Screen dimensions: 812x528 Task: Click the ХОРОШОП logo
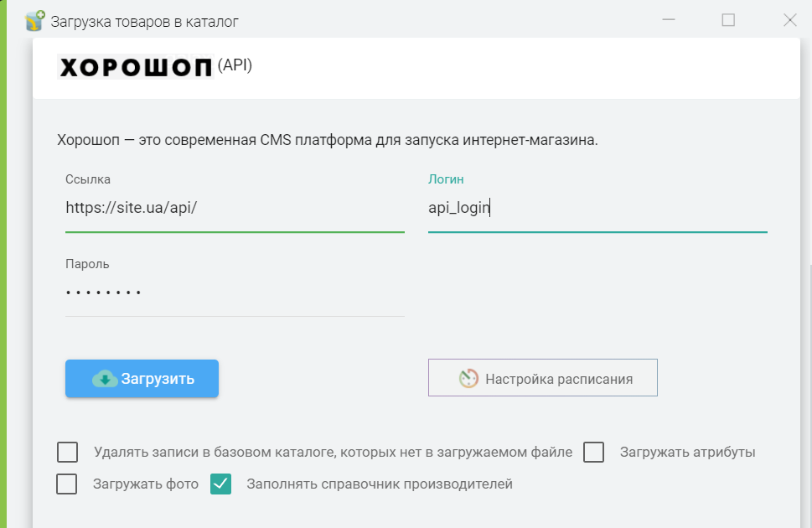coord(135,67)
